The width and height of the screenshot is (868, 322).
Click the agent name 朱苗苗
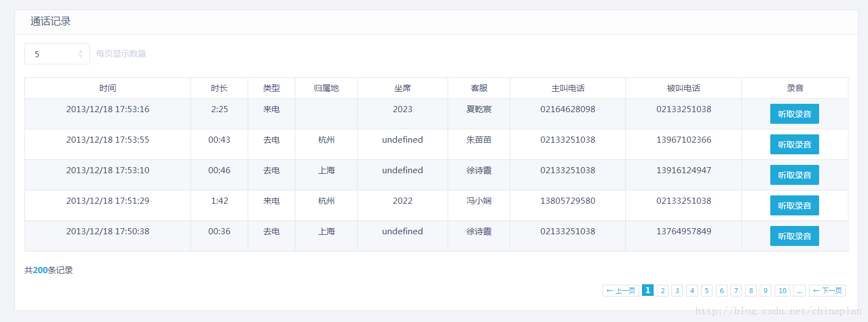tap(479, 140)
